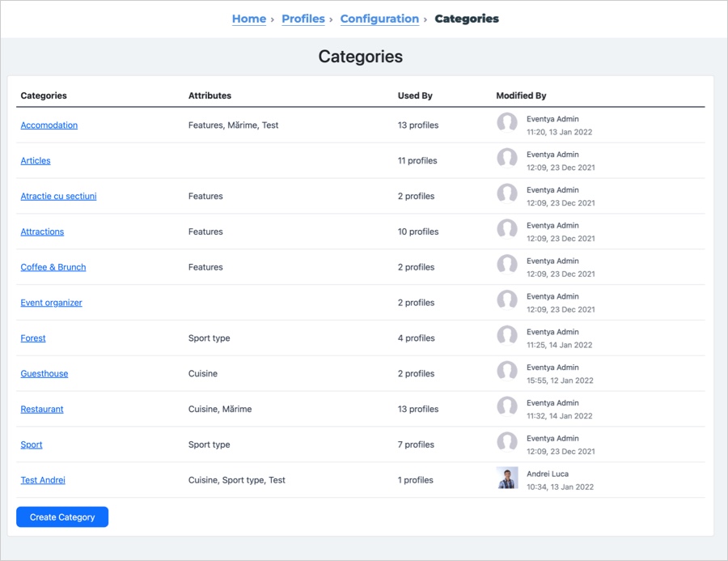Click the Used By column header

tap(415, 96)
